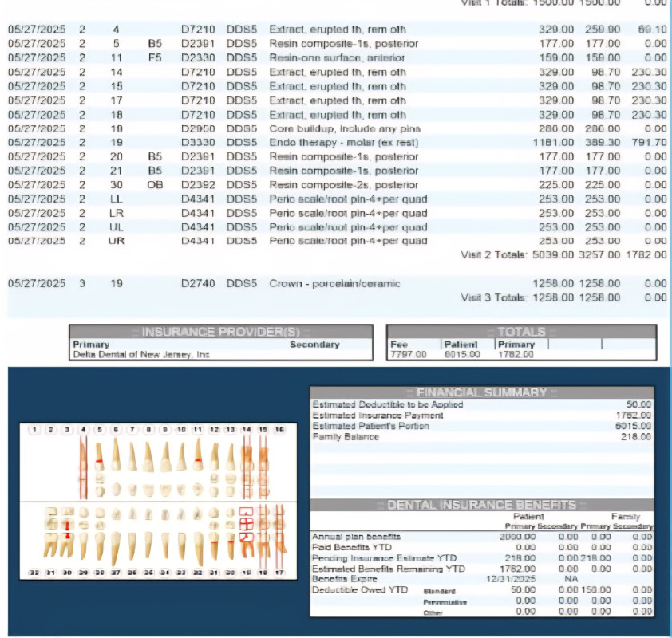This screenshot has width=672, height=638.
Task: Click the Insurance Provider(s) section header
Action: 220,332
